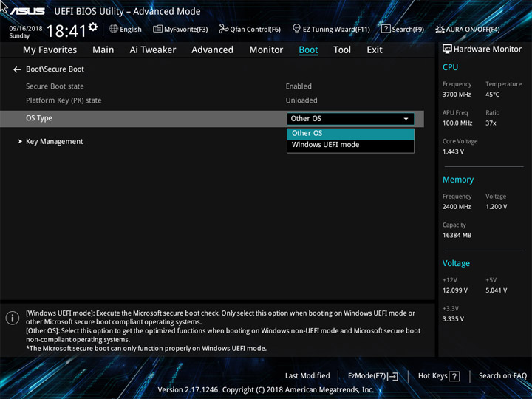Launch EZ Tuning Wizard bulb icon

click(x=296, y=29)
